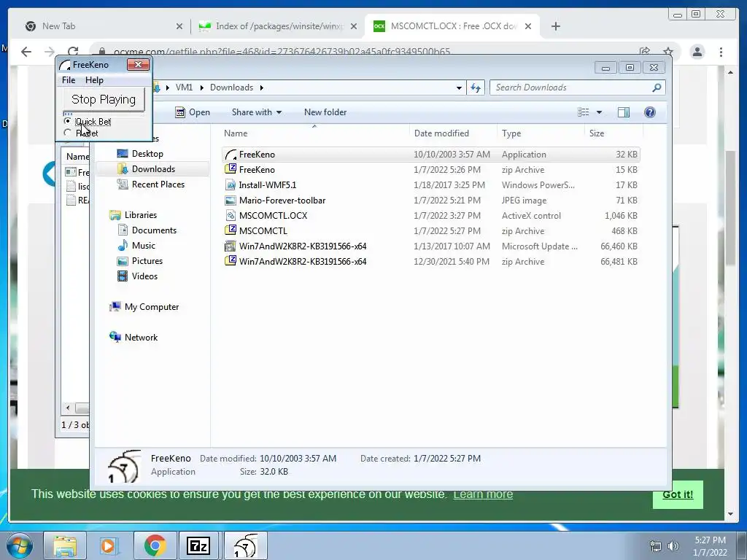Click the Libraries node in navigation pane
This screenshot has height=560, width=747.
[133, 215]
